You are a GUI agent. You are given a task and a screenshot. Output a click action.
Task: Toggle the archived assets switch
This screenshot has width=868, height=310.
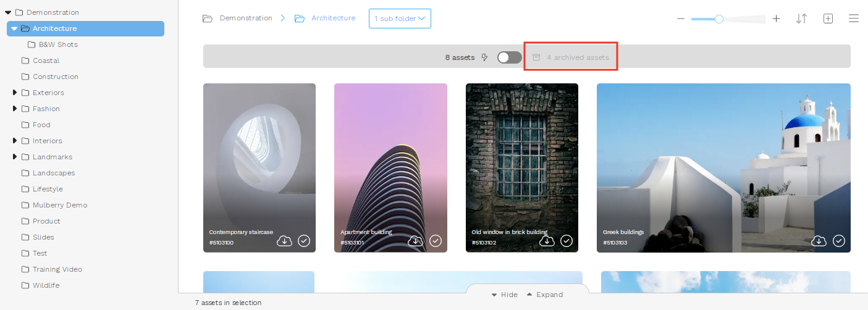(509, 57)
